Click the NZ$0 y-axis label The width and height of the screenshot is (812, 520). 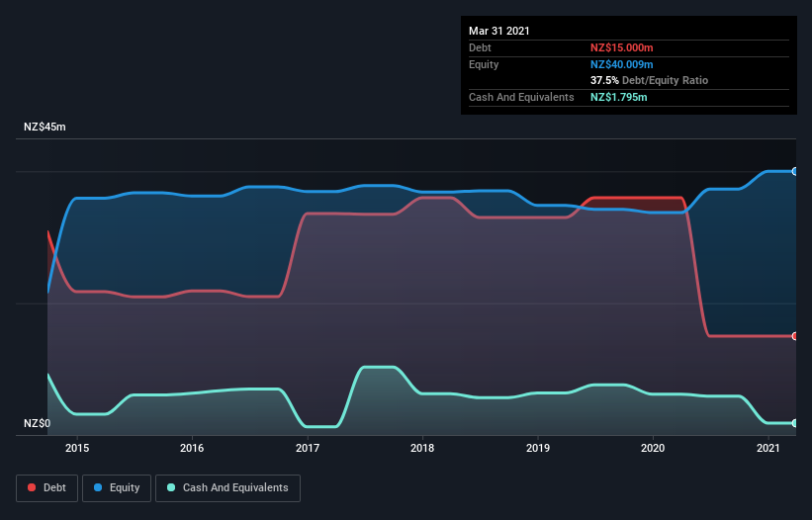coord(38,423)
